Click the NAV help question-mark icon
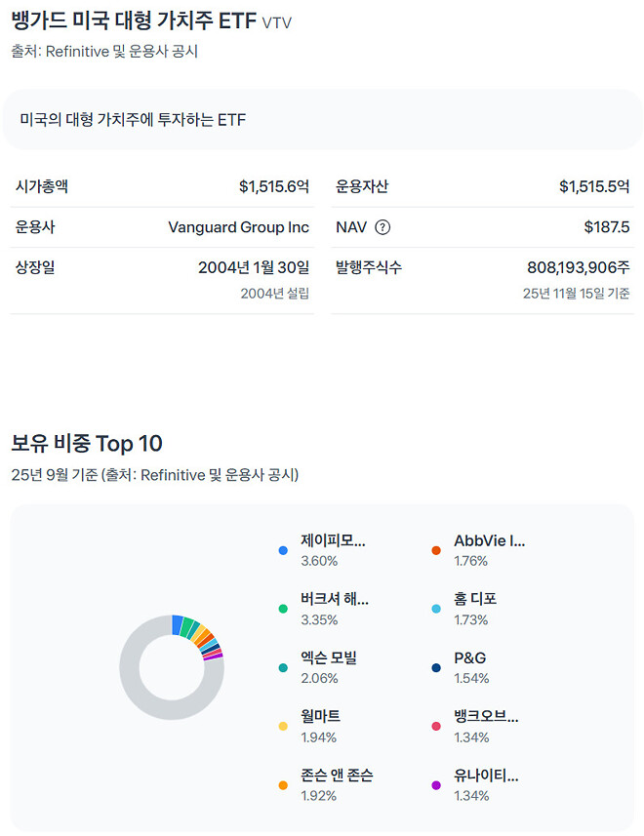 tap(382, 227)
